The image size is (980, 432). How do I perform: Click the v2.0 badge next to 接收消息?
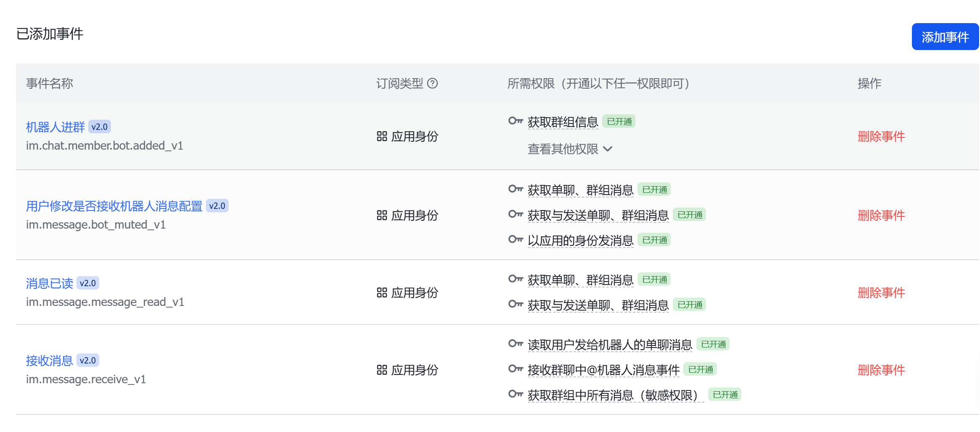click(88, 361)
